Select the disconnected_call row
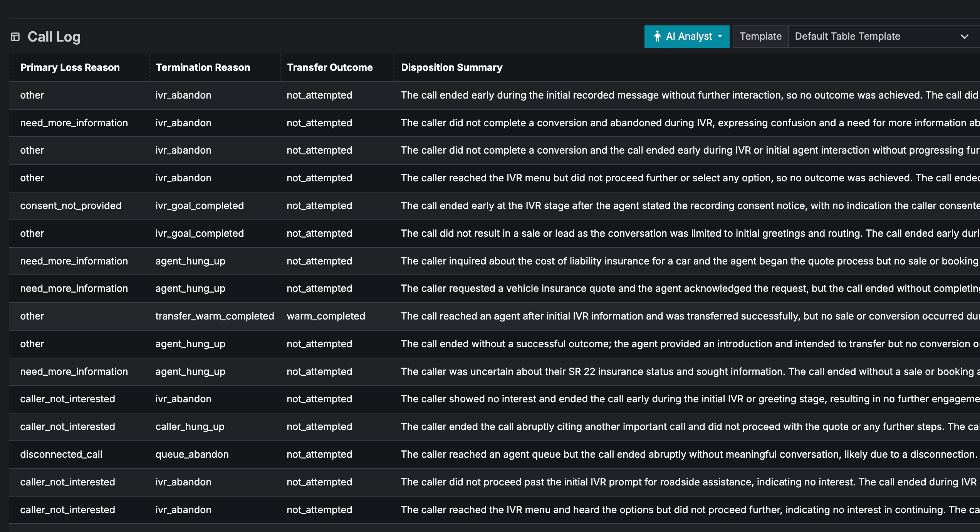This screenshot has height=532, width=980. click(61, 454)
